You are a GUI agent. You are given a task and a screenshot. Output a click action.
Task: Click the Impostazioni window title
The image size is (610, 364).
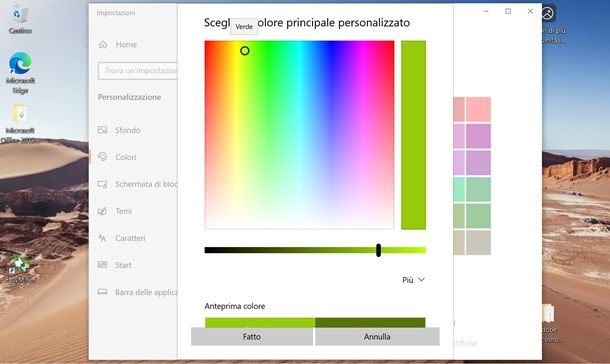(x=116, y=13)
